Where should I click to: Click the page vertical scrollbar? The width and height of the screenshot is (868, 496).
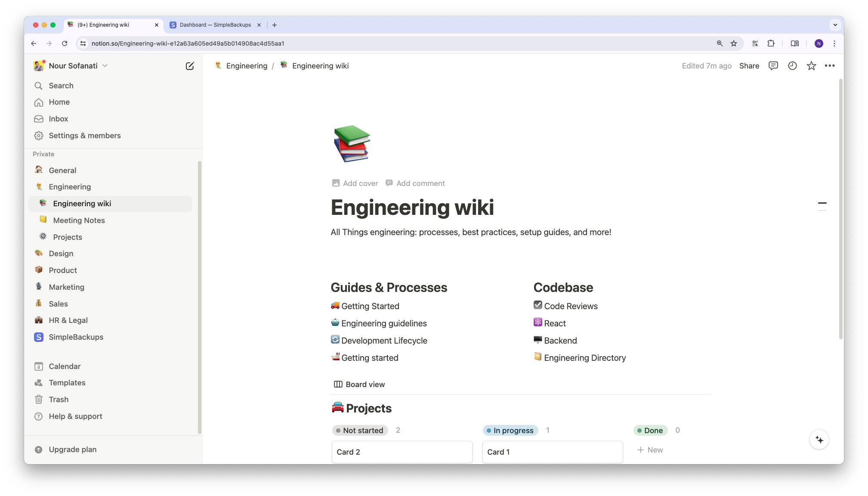pos(841,209)
